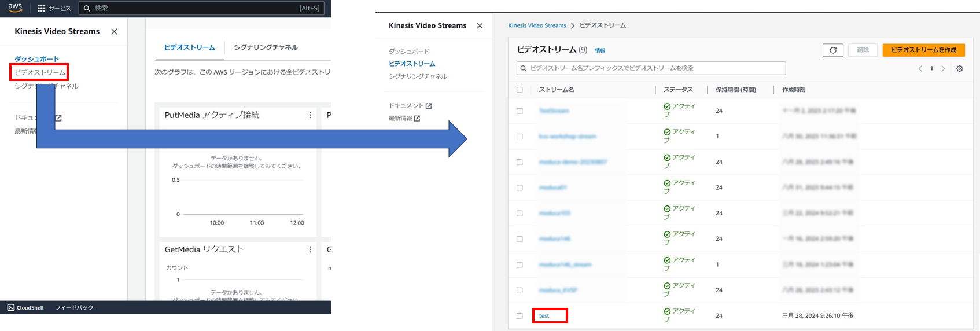Open the GetMedia リクエスト widget menu
980x331 pixels.
point(310,249)
